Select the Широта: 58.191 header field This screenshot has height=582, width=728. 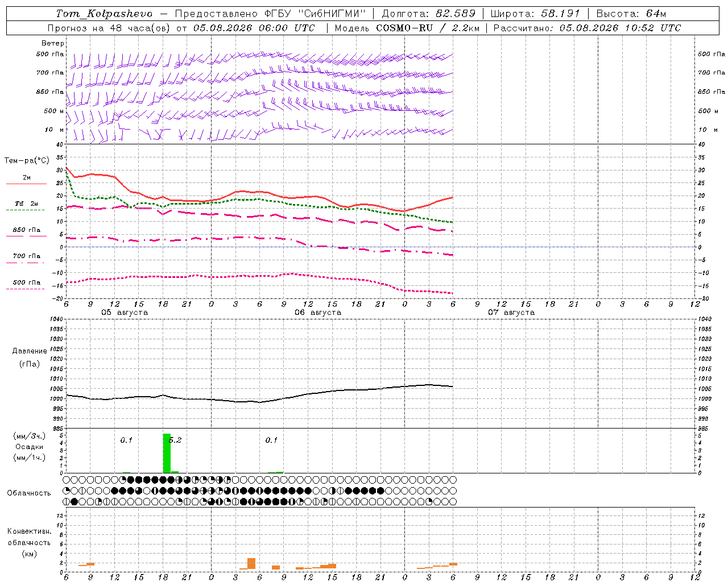pyautogui.click(x=535, y=14)
